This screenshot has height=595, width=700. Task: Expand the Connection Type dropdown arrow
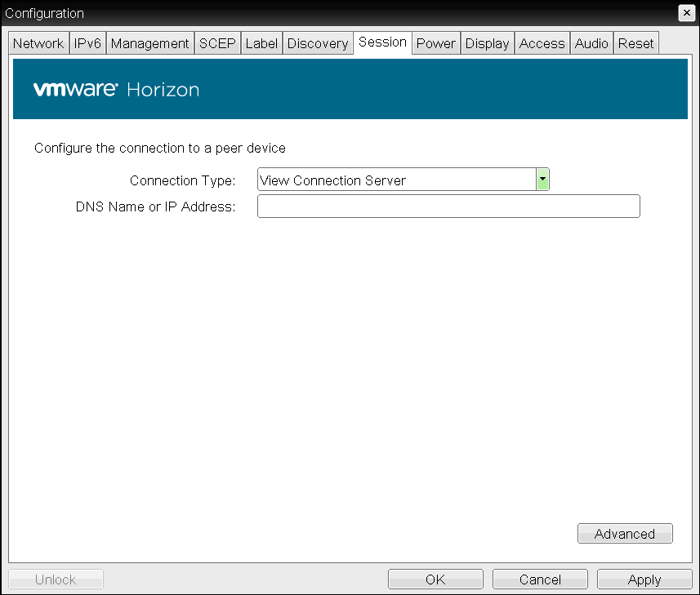(542, 180)
